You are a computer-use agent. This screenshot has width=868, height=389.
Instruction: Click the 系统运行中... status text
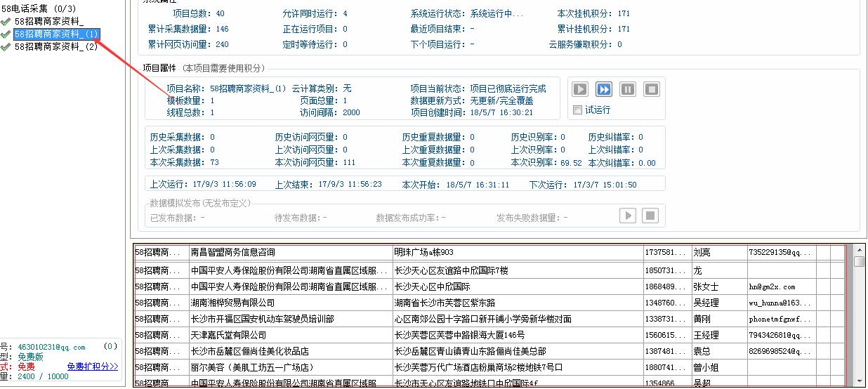(497, 13)
